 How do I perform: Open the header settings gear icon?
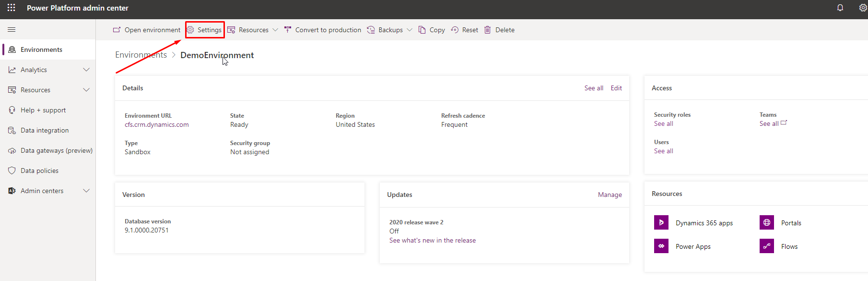click(x=863, y=8)
